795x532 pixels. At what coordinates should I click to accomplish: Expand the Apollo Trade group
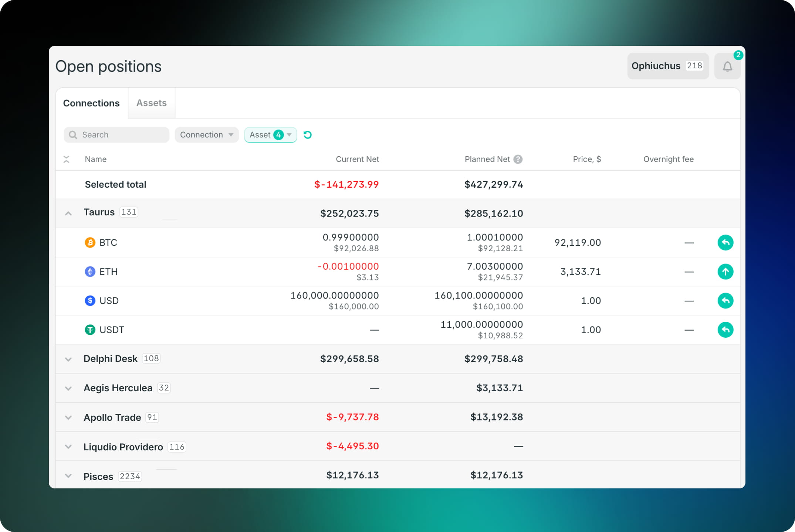point(68,417)
